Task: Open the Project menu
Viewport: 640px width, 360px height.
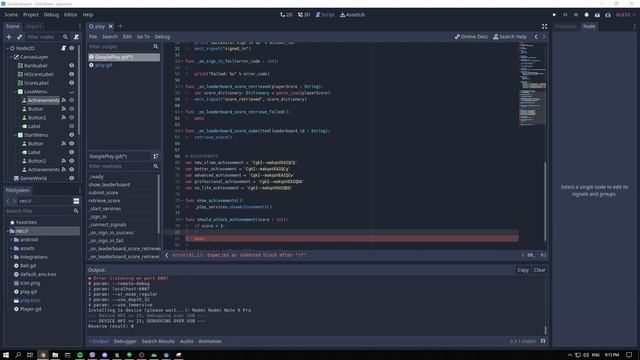Action: [x=31, y=15]
